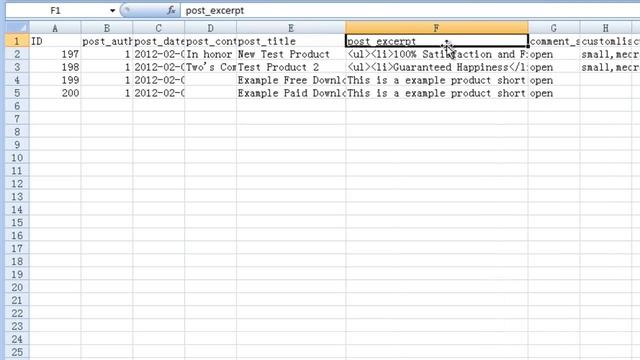Viewport: 640px width, 360px height.
Task: Click cell with ID 198
Action: click(55, 67)
